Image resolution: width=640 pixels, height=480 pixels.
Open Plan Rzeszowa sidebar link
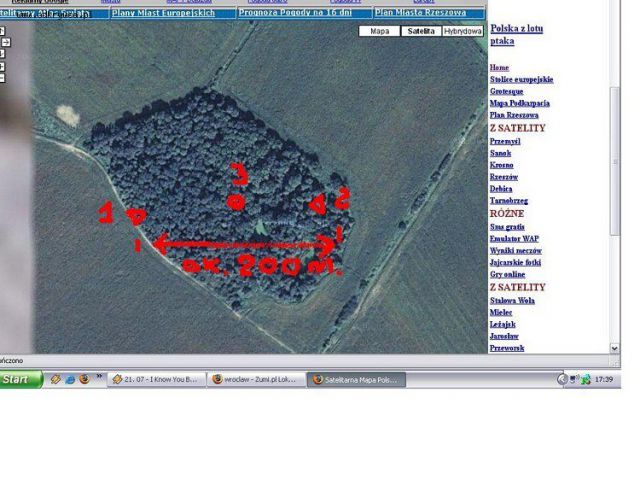tap(514, 115)
